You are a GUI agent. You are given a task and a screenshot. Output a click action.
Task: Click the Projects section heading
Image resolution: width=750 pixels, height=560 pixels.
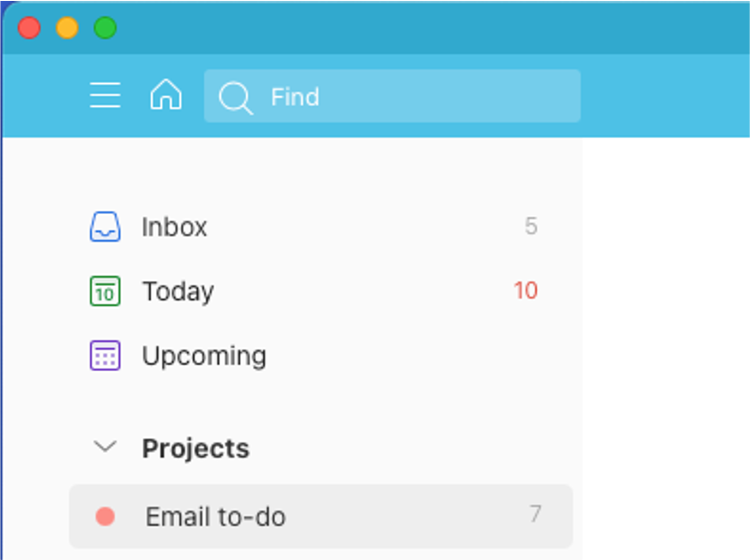click(x=195, y=448)
